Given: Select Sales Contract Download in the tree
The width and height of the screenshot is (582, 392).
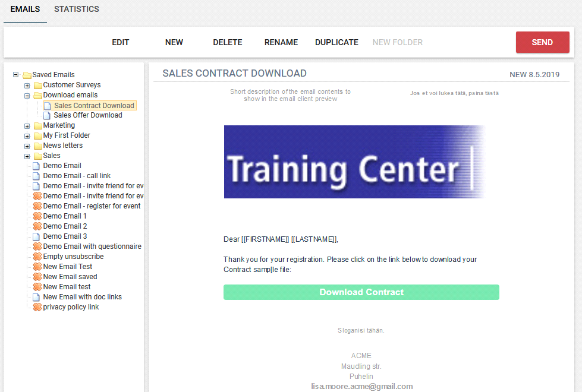Looking at the screenshot, I should coord(95,106).
